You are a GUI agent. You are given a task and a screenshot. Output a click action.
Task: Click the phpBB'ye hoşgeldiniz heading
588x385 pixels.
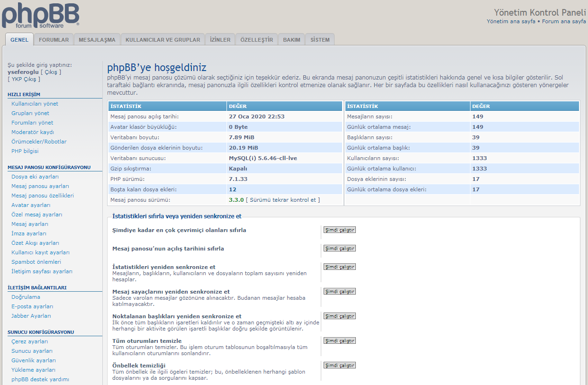click(157, 67)
